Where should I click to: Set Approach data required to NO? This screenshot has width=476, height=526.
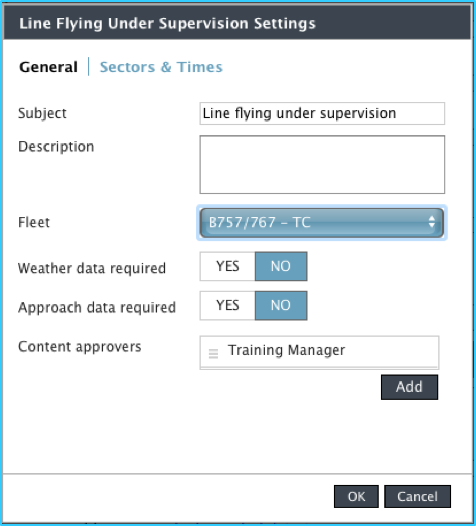tap(281, 306)
